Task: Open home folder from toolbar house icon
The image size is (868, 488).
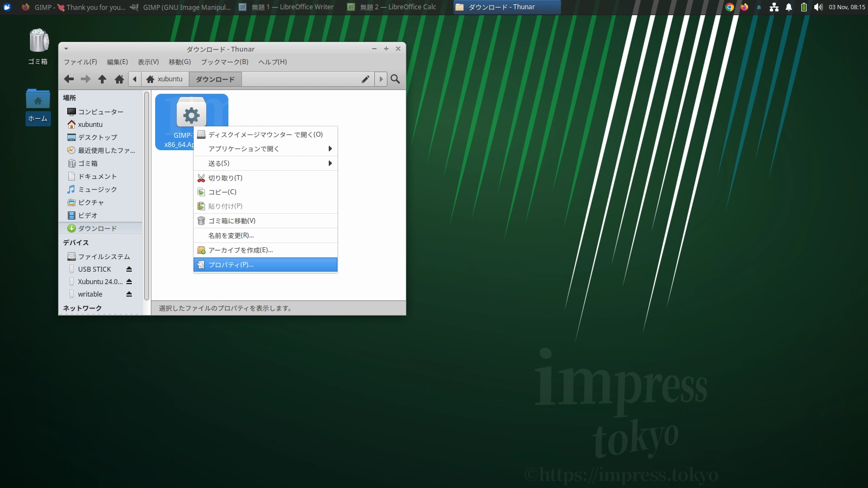Action: tap(119, 79)
